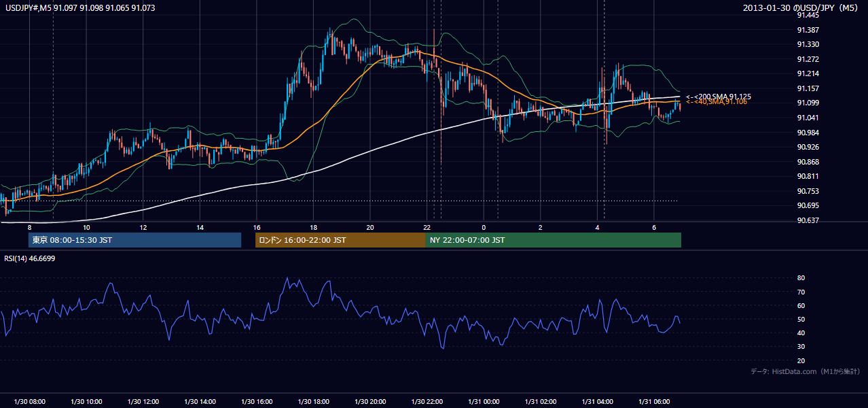Open the HistData.com data credit text

[806, 371]
